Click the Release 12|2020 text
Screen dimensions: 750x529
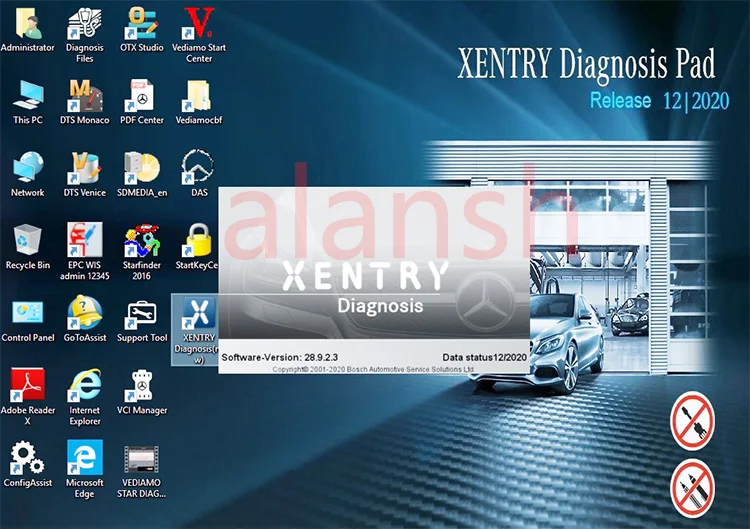[660, 101]
